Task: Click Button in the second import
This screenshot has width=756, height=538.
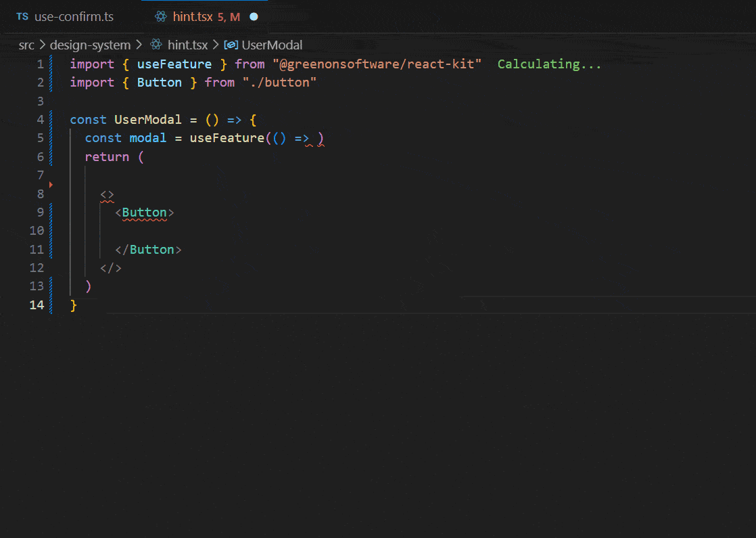Action: [159, 83]
